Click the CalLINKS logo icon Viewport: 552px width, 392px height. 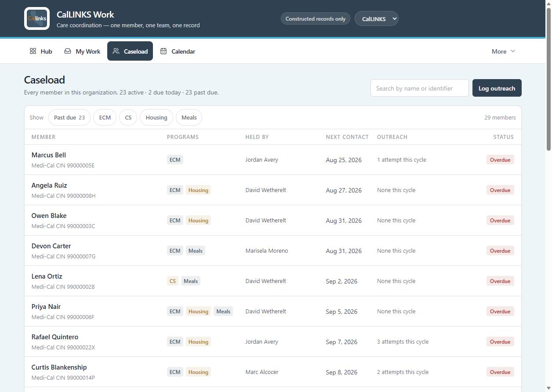point(37,18)
